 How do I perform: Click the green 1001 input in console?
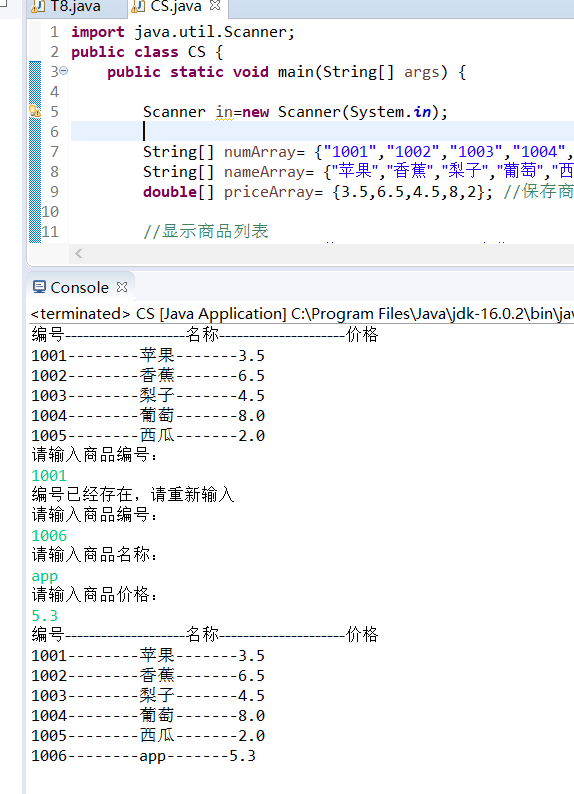pyautogui.click(x=49, y=475)
